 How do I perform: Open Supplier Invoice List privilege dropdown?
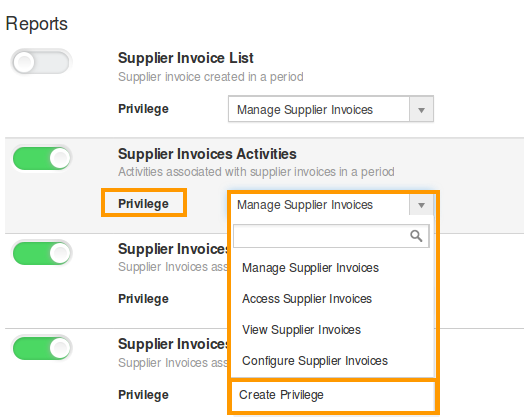click(x=331, y=109)
